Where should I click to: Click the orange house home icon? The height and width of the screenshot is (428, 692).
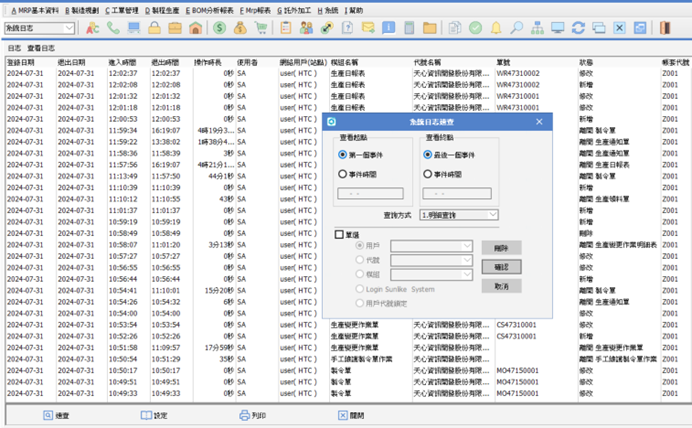(196, 28)
